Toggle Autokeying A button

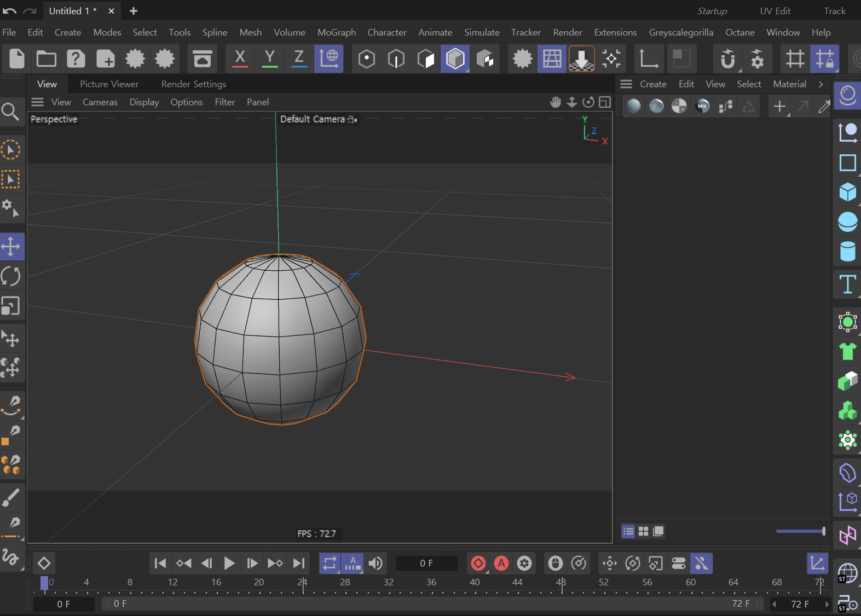click(x=501, y=563)
